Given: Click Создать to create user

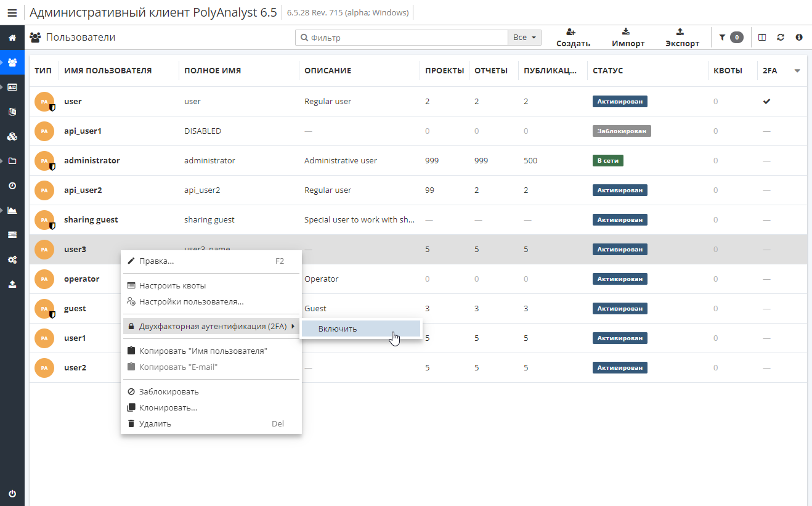Looking at the screenshot, I should (x=573, y=38).
